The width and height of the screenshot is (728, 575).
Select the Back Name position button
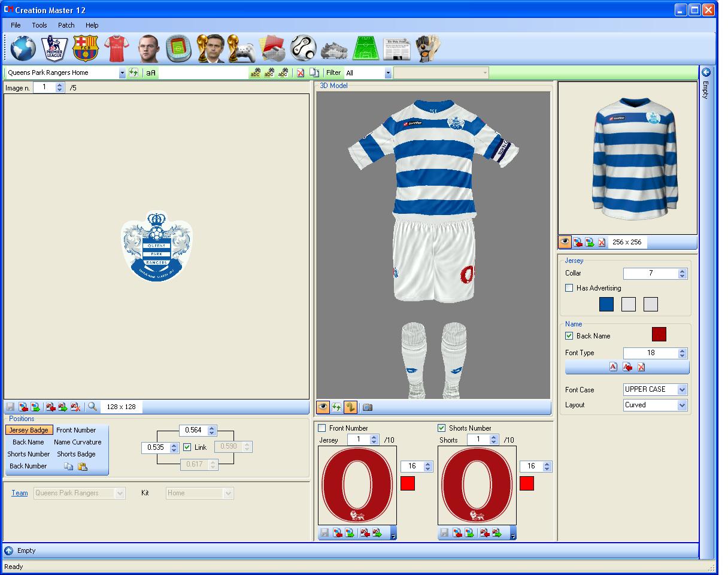pyautogui.click(x=28, y=442)
